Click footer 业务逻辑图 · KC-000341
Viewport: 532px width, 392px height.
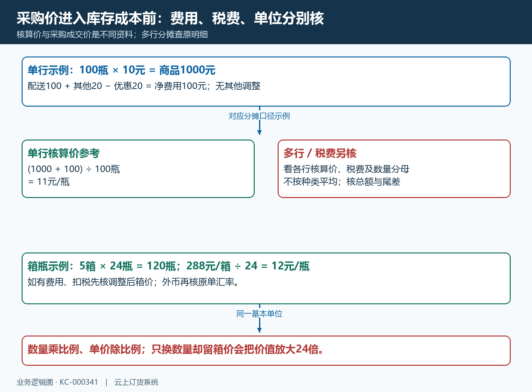pos(58,382)
